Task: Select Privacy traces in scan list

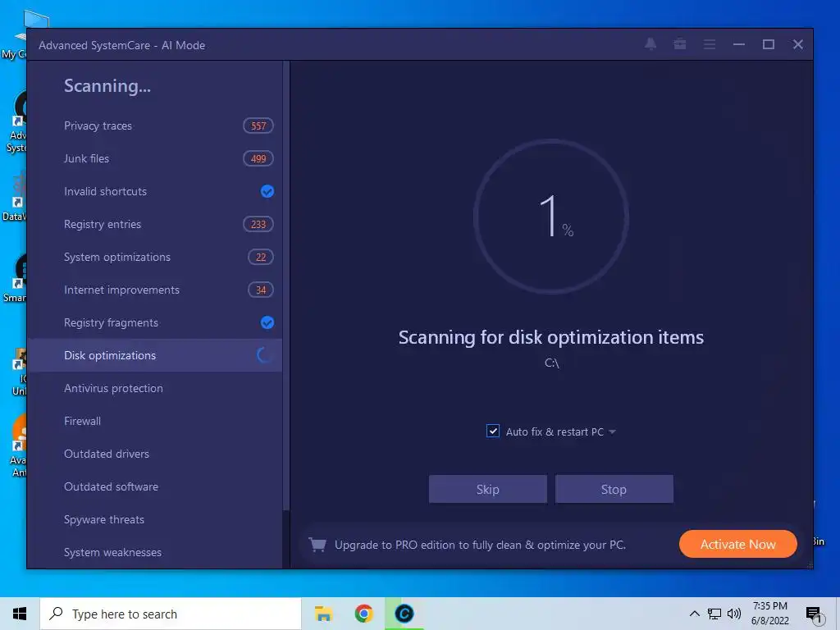Action: pos(154,126)
